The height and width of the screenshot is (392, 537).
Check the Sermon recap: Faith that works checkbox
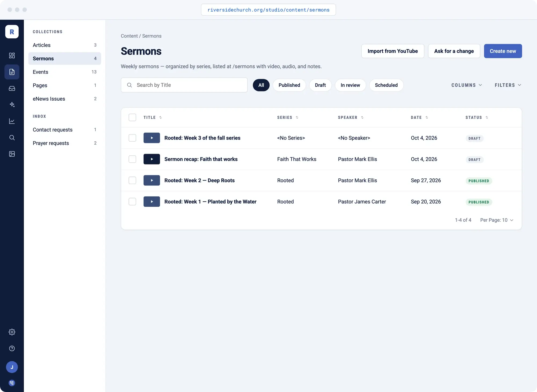click(x=132, y=159)
